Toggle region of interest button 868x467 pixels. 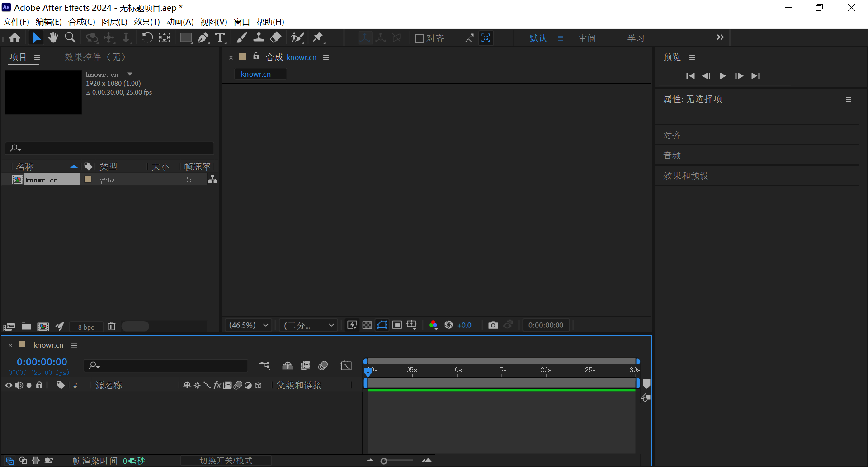[x=397, y=325]
